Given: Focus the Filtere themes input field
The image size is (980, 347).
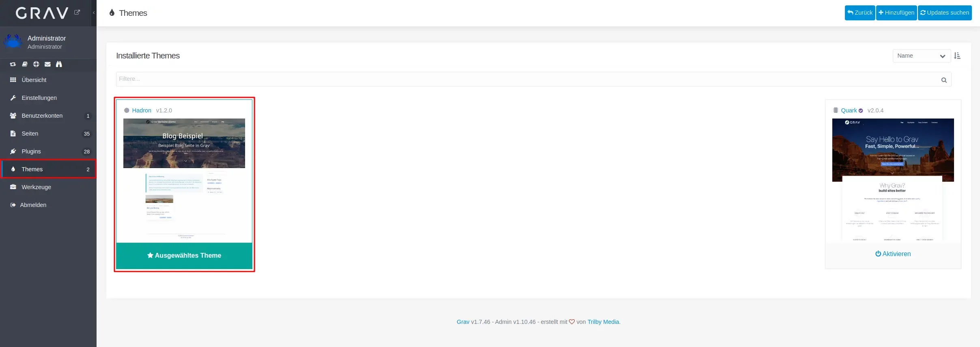Looking at the screenshot, I should tap(528, 79).
